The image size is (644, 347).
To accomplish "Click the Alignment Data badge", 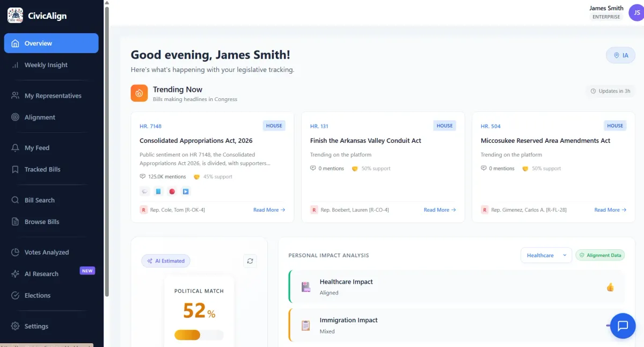I will tap(600, 255).
